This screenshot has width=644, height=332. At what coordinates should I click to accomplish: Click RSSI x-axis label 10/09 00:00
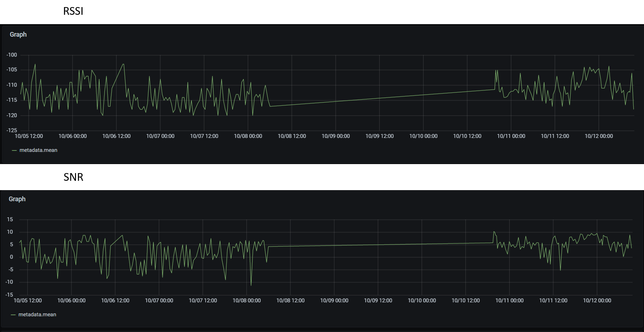coord(336,136)
